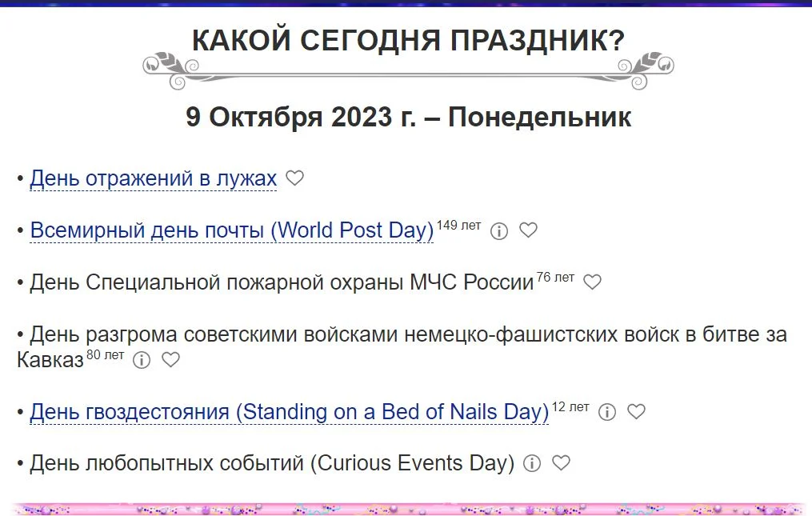Viewport: 812px width, 516px height.
Task: Favorite День Специальной пожарной охраны МЧС России
Action: click(592, 282)
